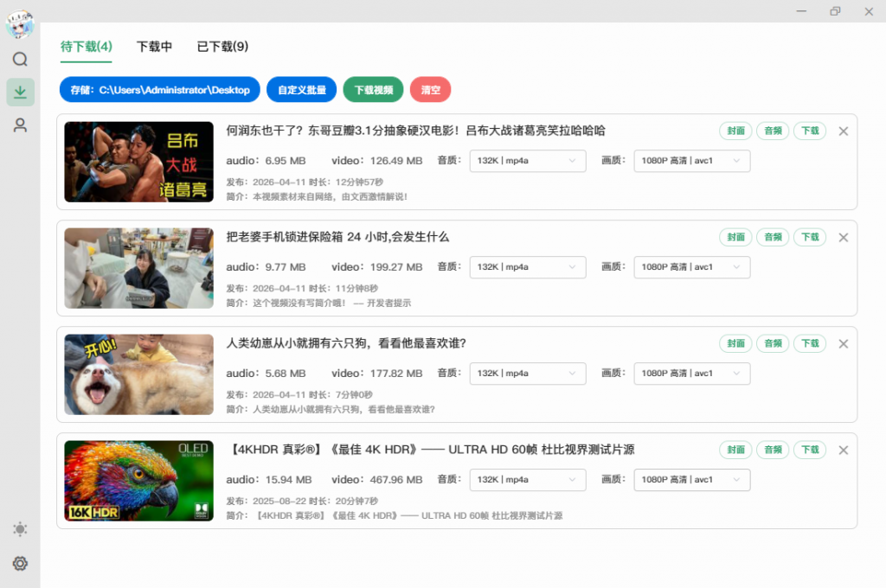Switch to the 已下载(9) tab
Image resolution: width=886 pixels, height=588 pixels.
point(222,47)
